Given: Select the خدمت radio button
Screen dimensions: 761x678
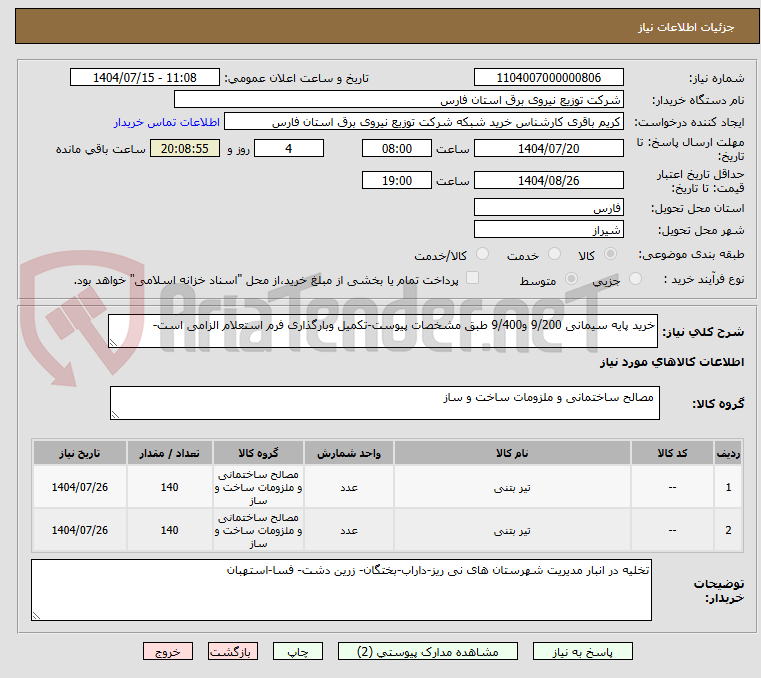Looking at the screenshot, I should click(554, 253).
